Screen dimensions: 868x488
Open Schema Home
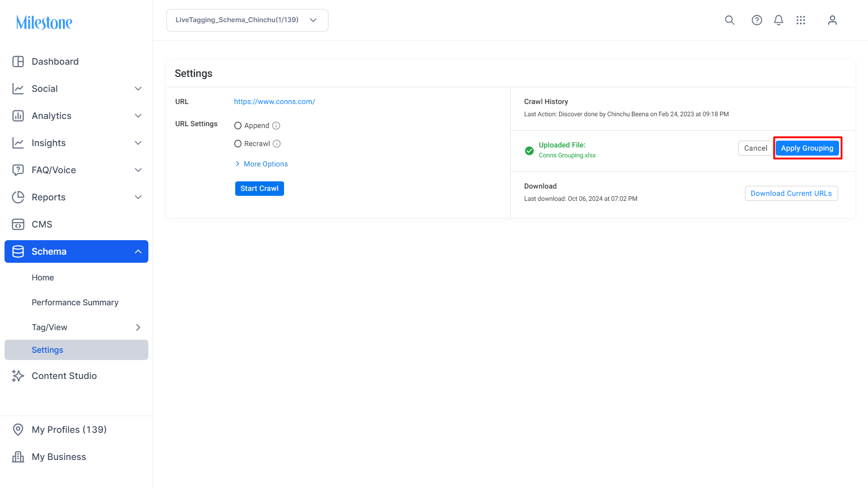coord(43,278)
